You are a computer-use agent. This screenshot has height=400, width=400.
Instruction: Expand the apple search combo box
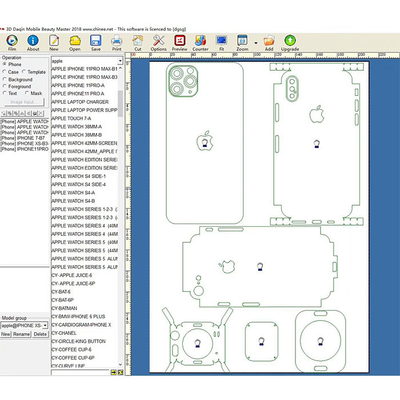tap(120, 61)
